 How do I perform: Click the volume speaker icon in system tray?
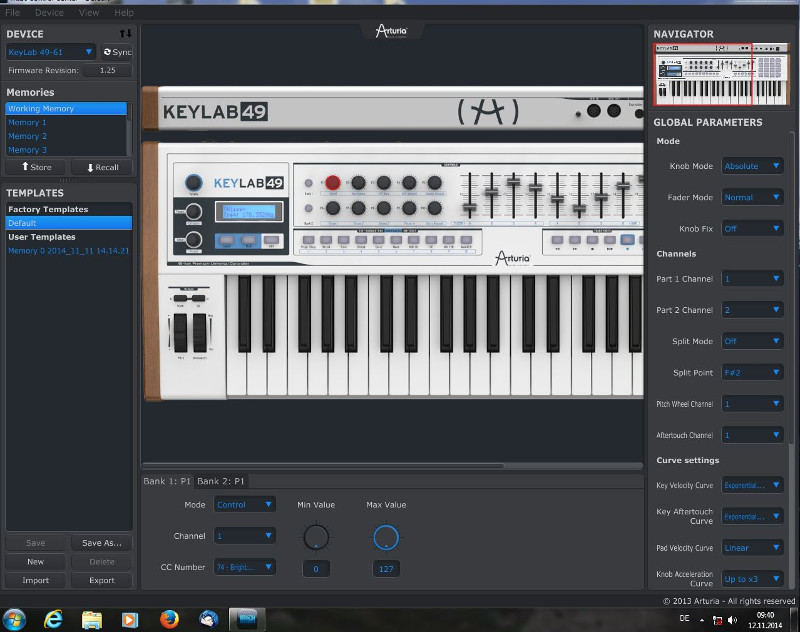pos(733,620)
